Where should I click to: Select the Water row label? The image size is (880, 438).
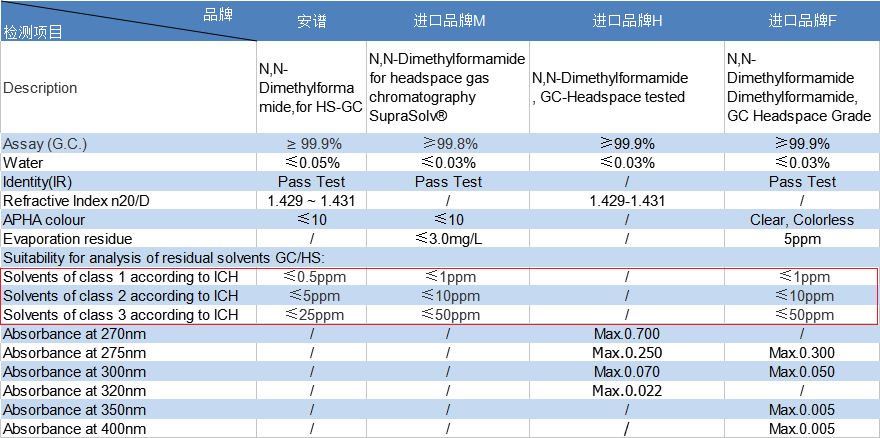pyautogui.click(x=23, y=162)
